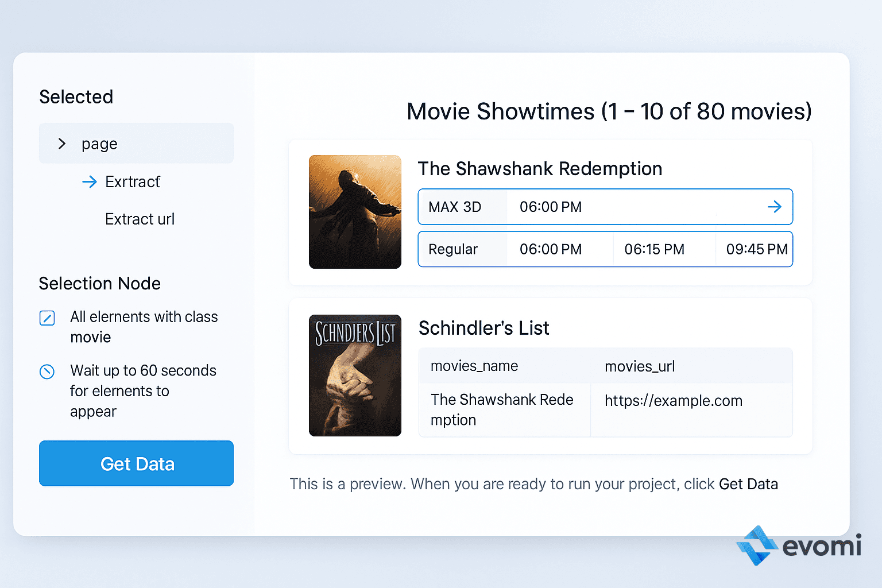Click the Regular format label
This screenshot has width=882, height=588.
coord(453,249)
